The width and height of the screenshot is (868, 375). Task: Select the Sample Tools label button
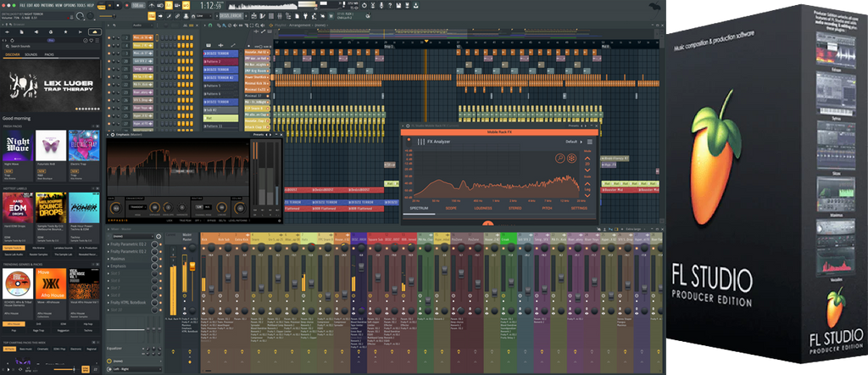[12, 248]
